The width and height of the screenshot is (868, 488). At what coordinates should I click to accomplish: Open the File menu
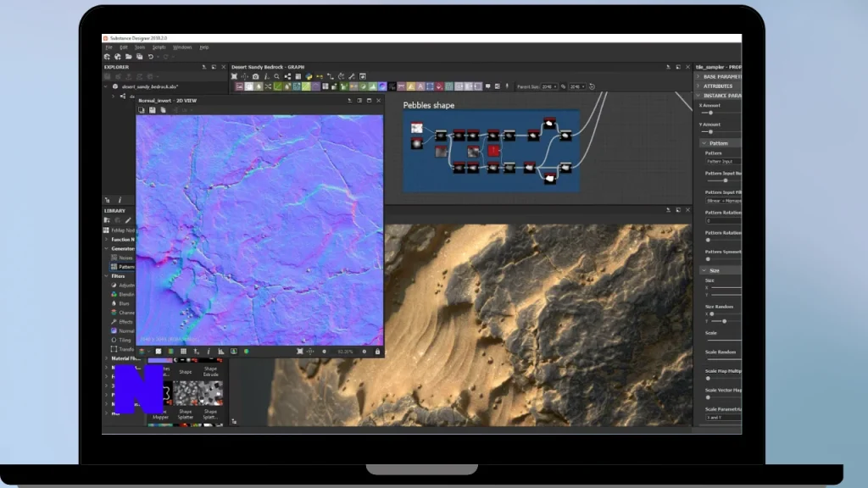pos(109,47)
